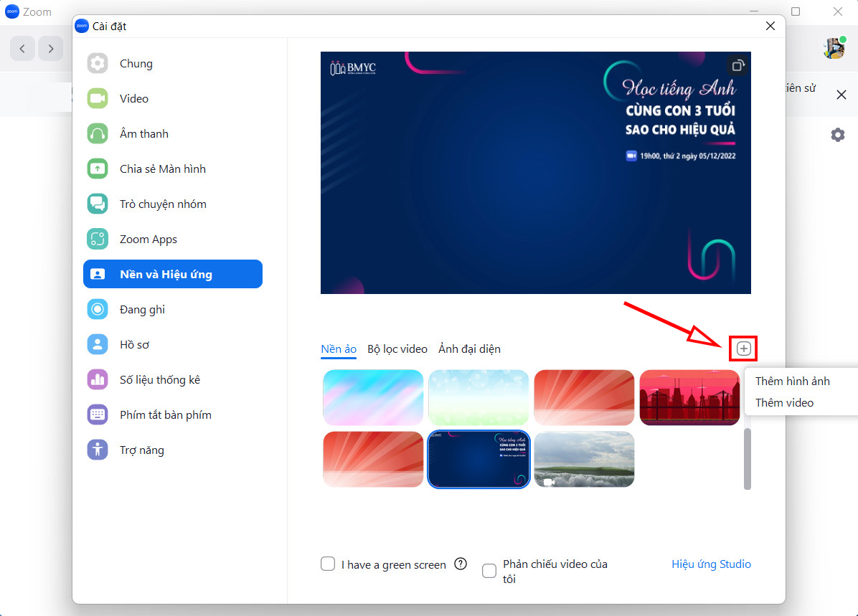Image resolution: width=858 pixels, height=616 pixels.
Task: Enable the I have a green screen checkbox
Action: (x=328, y=564)
